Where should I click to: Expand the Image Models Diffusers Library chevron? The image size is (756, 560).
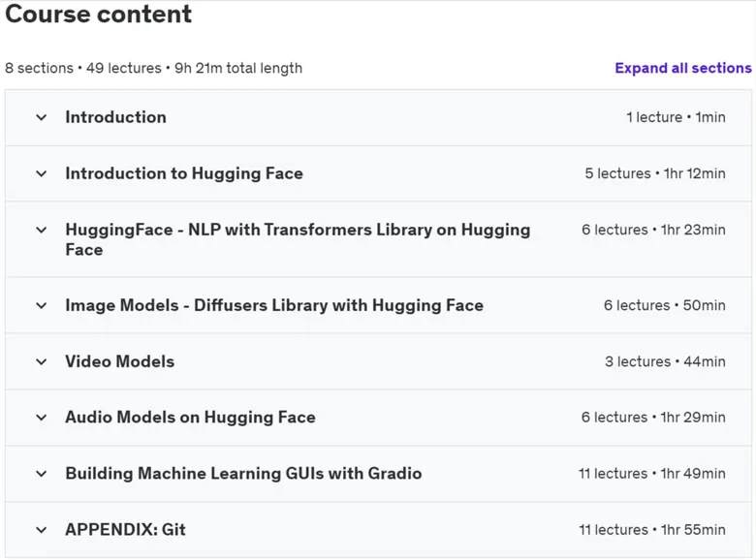(42, 306)
